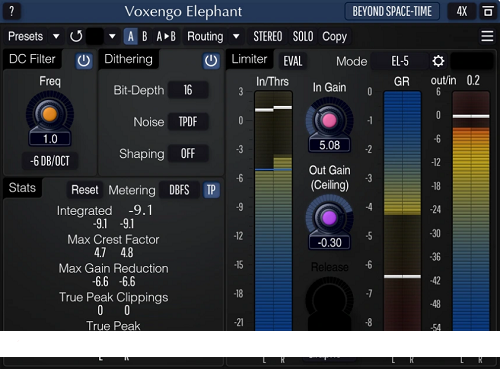500x369 pixels.
Task: Select the B state tab
Action: point(145,36)
